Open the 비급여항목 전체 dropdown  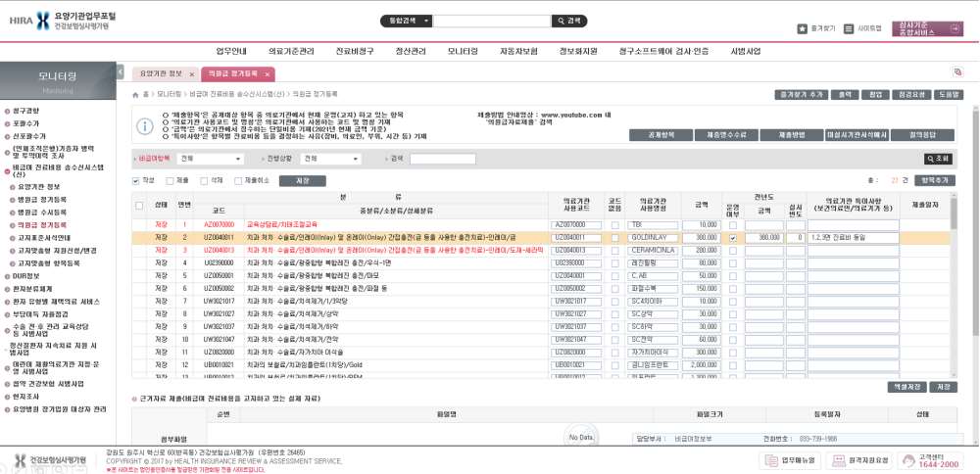[211, 160]
